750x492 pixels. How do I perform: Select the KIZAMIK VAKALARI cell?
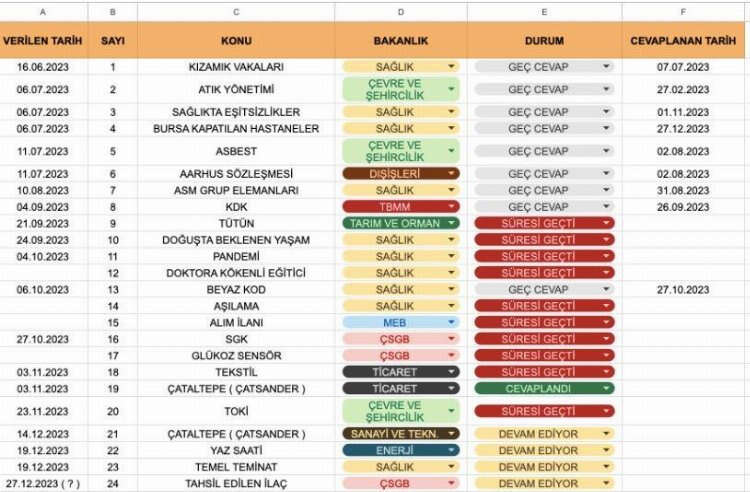235,67
